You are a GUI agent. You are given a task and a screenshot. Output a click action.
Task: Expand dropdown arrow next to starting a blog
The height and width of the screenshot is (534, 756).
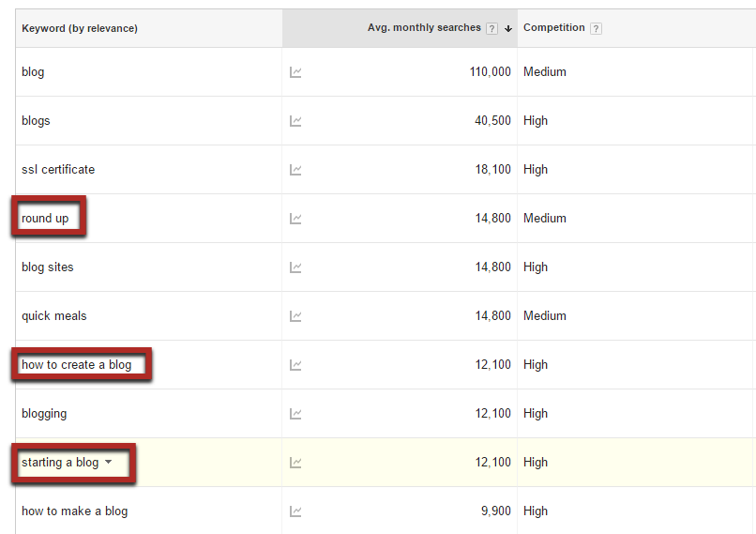pyautogui.click(x=109, y=462)
